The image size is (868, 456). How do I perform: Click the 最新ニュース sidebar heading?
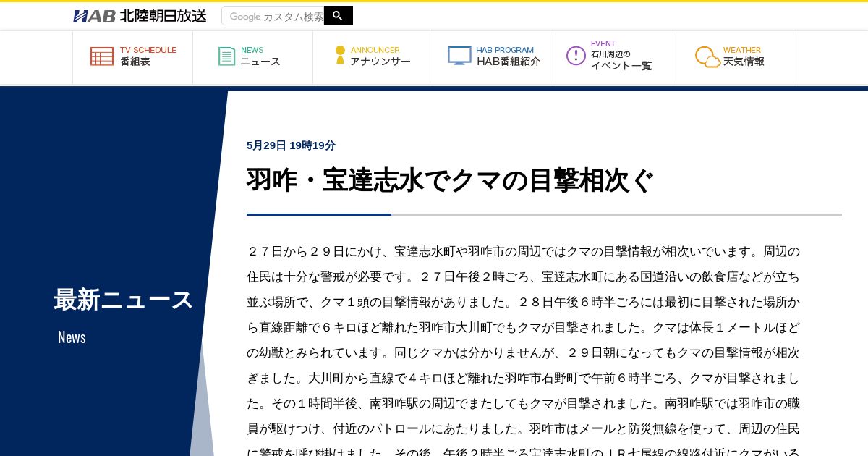click(124, 300)
